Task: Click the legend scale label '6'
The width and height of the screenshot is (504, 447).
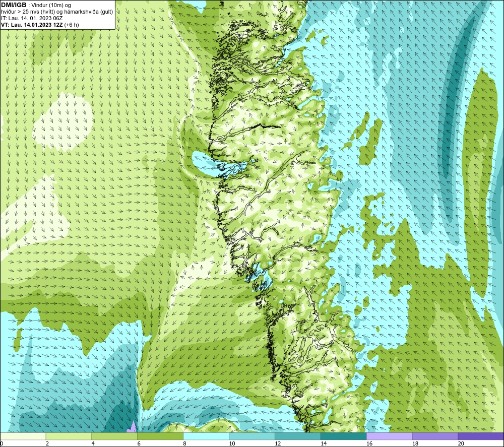Action: [x=139, y=443]
